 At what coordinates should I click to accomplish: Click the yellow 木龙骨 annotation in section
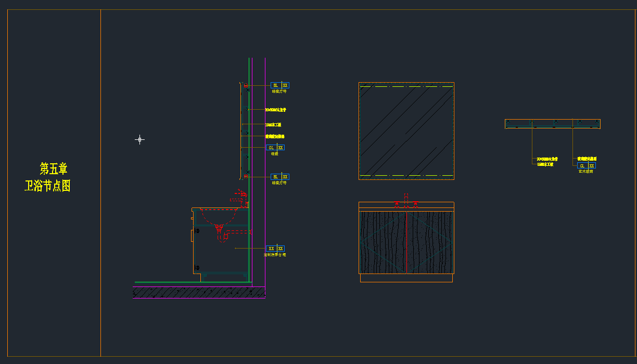click(x=276, y=110)
